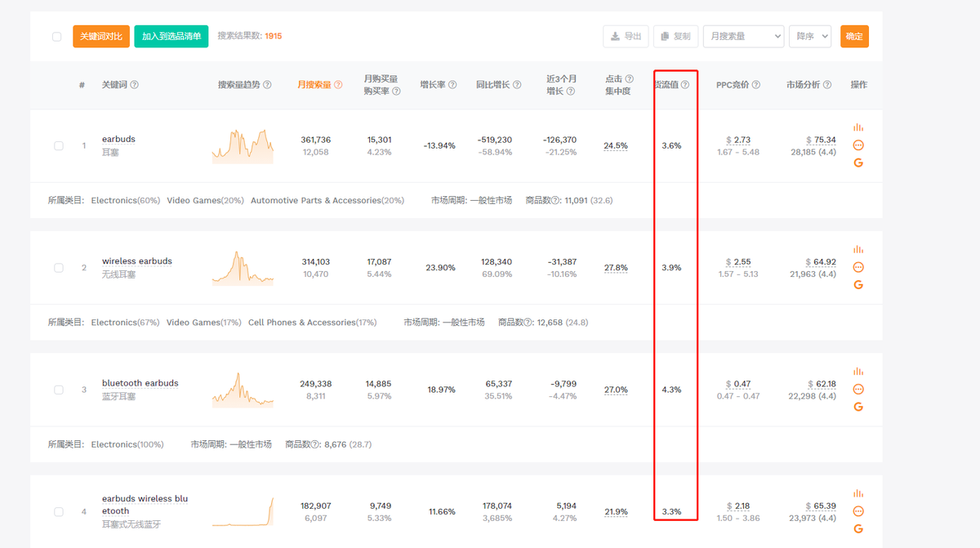Open the 月搜索量 sort field dropdown
This screenshot has width=980, height=548.
[743, 36]
